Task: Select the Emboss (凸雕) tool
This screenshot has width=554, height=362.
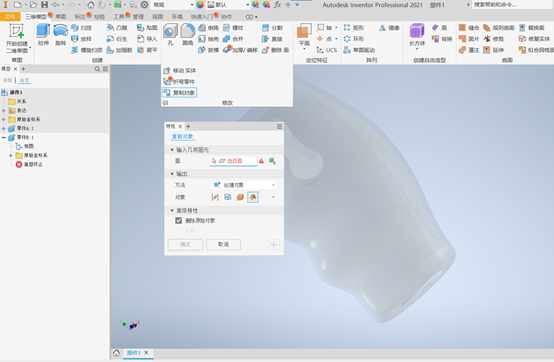Action: coord(117,28)
